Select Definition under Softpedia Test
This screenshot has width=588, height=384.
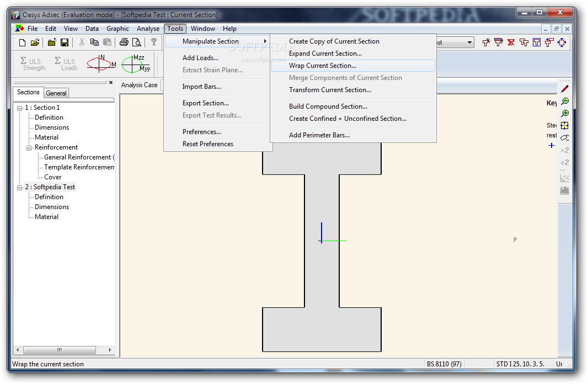(49, 197)
